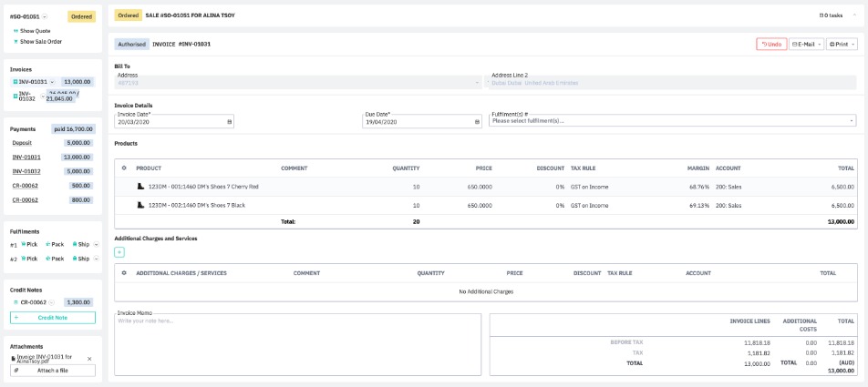Open the Print dropdown menu
The image size is (868, 387).
click(x=842, y=44)
